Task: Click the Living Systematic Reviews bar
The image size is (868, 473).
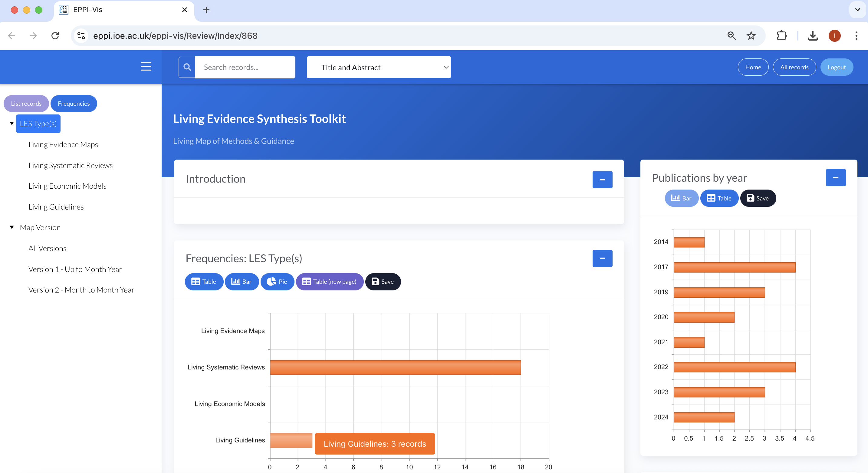Action: (x=395, y=367)
